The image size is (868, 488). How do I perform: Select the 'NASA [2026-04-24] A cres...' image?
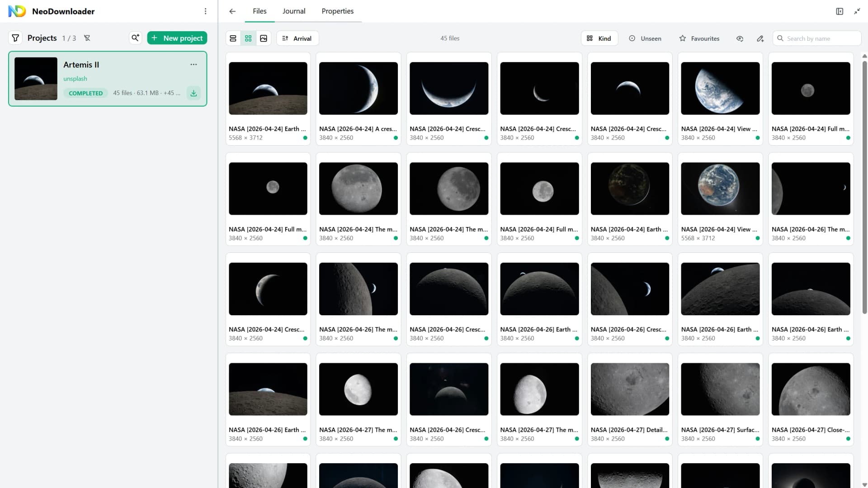[x=359, y=88]
